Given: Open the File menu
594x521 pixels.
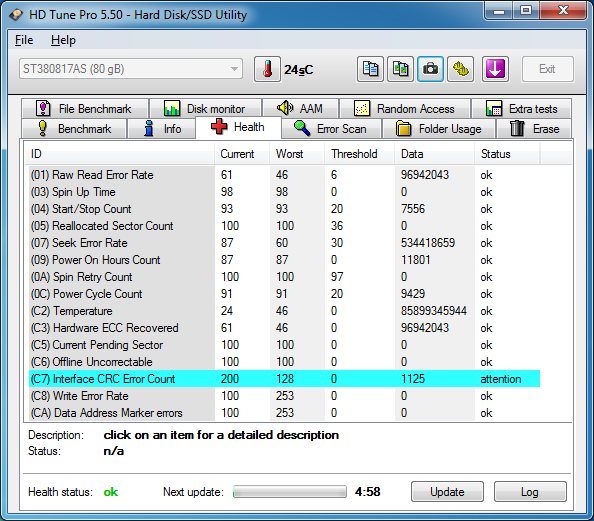Looking at the screenshot, I should (24, 40).
